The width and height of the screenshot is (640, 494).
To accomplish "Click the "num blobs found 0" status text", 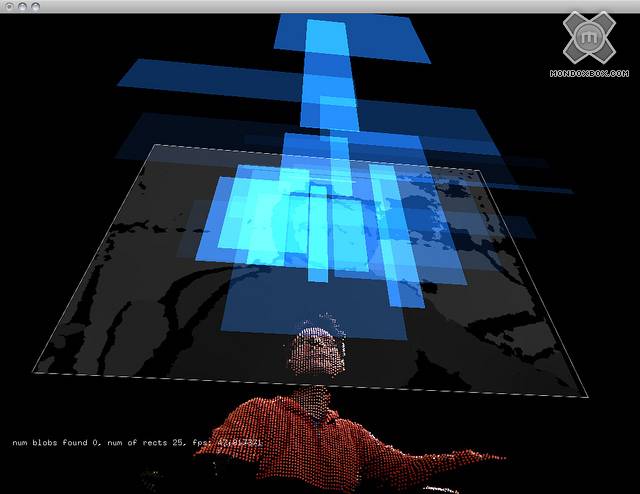I will (x=53, y=441).
